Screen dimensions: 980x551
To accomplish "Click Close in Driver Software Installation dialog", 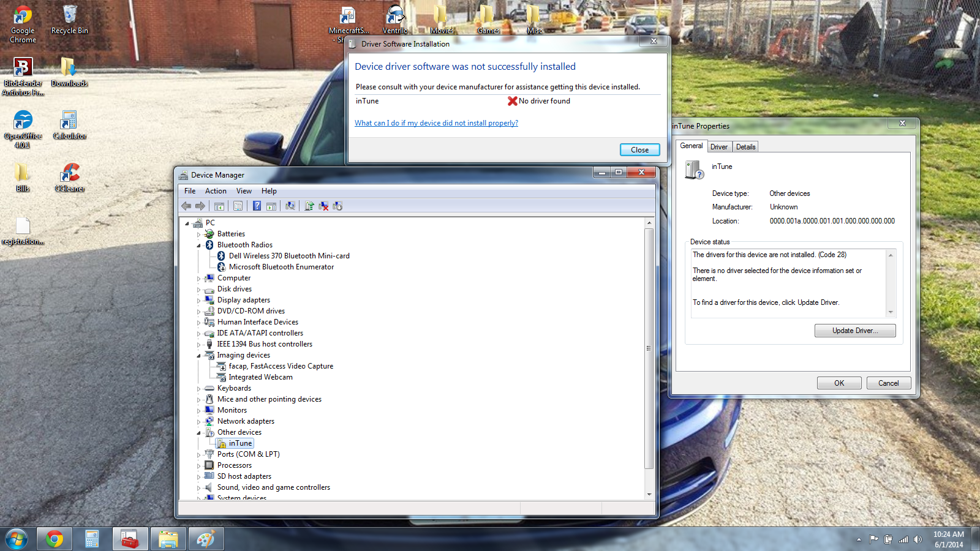I will click(x=639, y=150).
